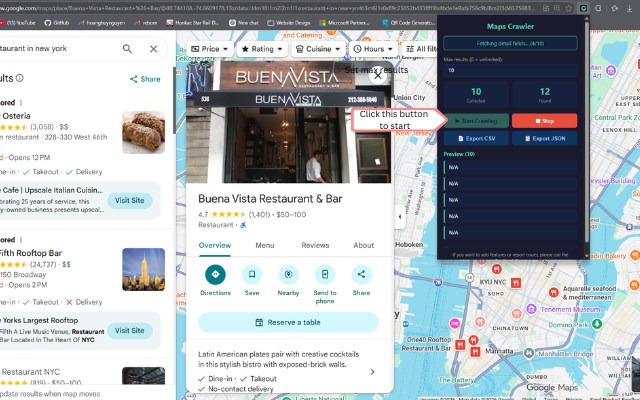Open the Share results link

click(145, 79)
